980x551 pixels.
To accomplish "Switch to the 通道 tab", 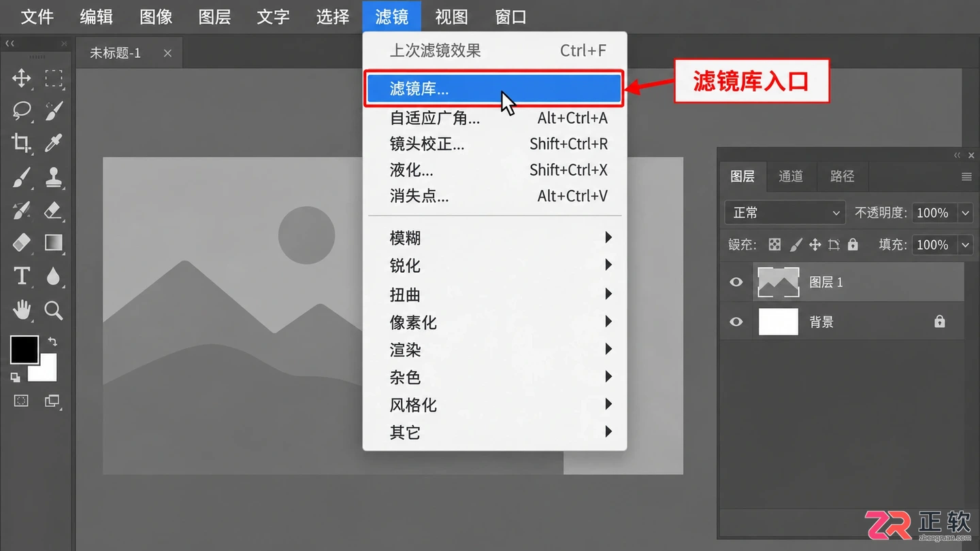I will 791,176.
